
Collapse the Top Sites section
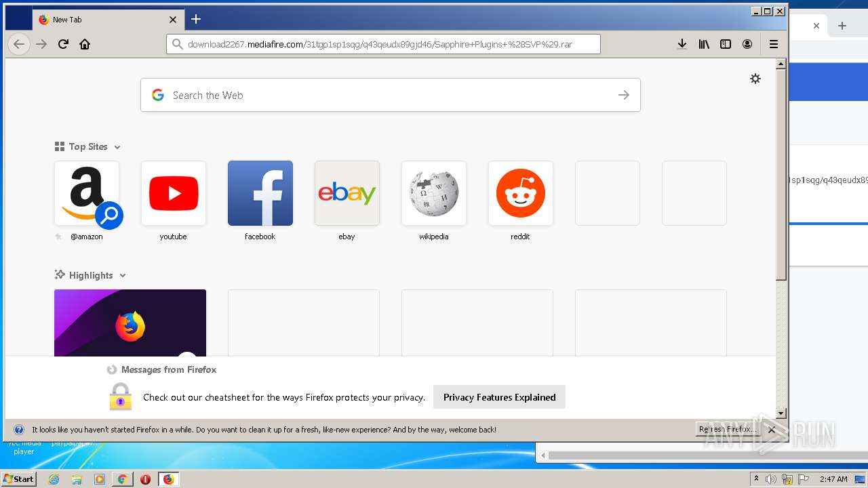(x=117, y=147)
